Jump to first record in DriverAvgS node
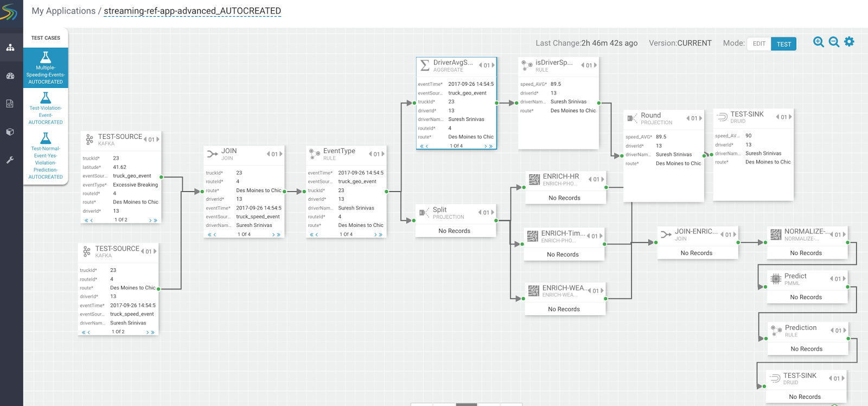Viewport: 868px width, 406px height. click(x=422, y=146)
